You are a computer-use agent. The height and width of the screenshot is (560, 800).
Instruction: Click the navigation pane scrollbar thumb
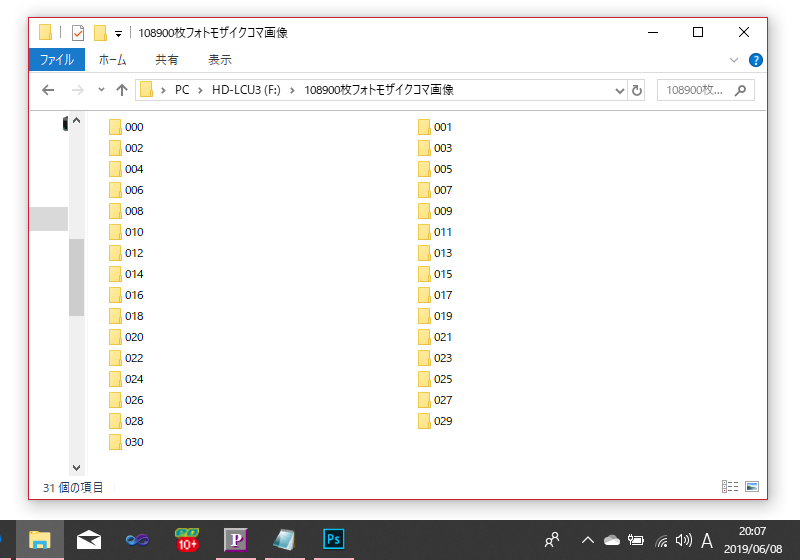point(77,277)
